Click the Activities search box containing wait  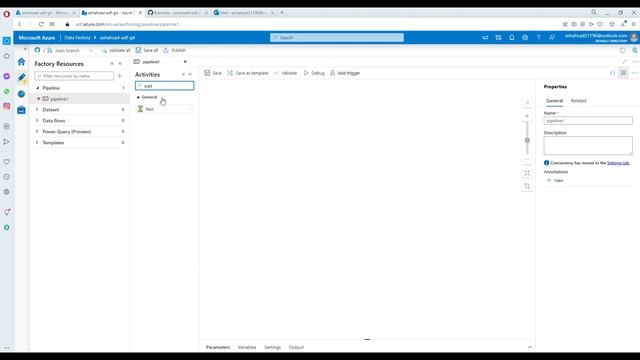pyautogui.click(x=164, y=86)
